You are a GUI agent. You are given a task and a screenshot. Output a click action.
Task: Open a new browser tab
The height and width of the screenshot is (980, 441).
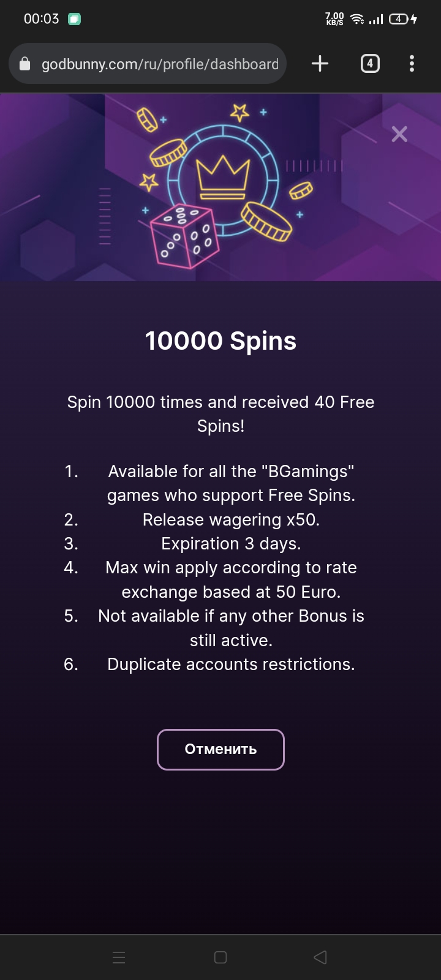[x=320, y=64]
